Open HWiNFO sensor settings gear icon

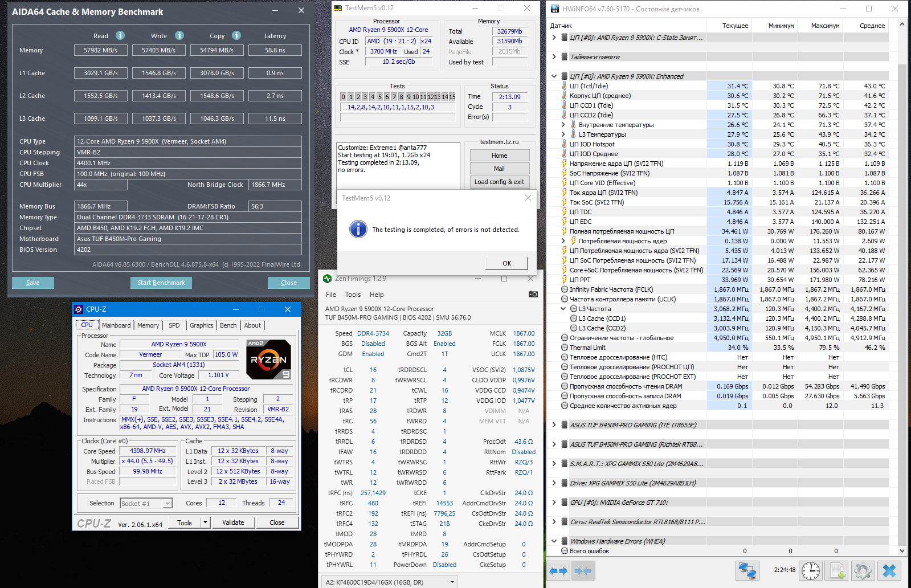coord(863,570)
